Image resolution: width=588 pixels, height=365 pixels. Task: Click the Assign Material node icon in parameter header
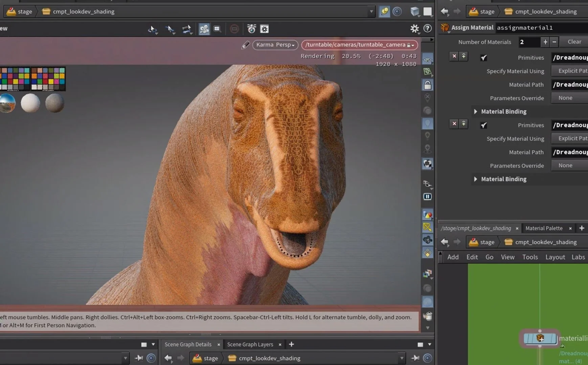445,28
